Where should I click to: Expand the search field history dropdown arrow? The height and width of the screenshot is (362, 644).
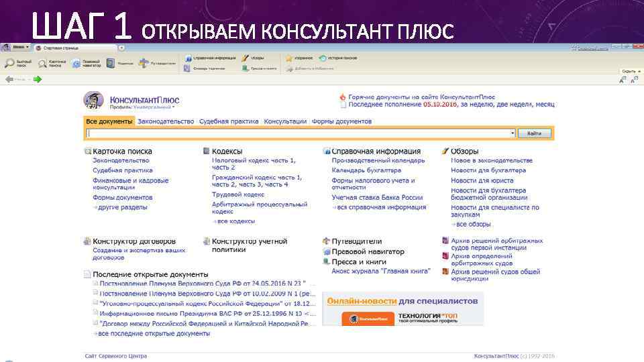[512, 133]
